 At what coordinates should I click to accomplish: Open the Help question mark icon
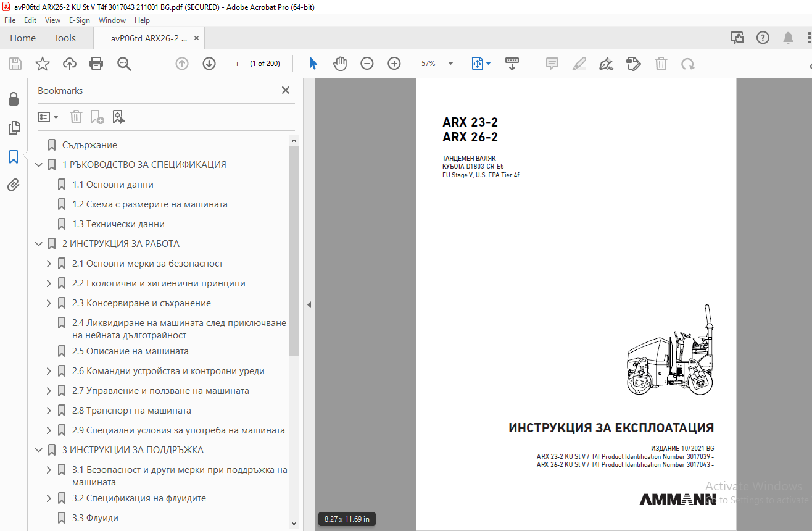(x=763, y=38)
